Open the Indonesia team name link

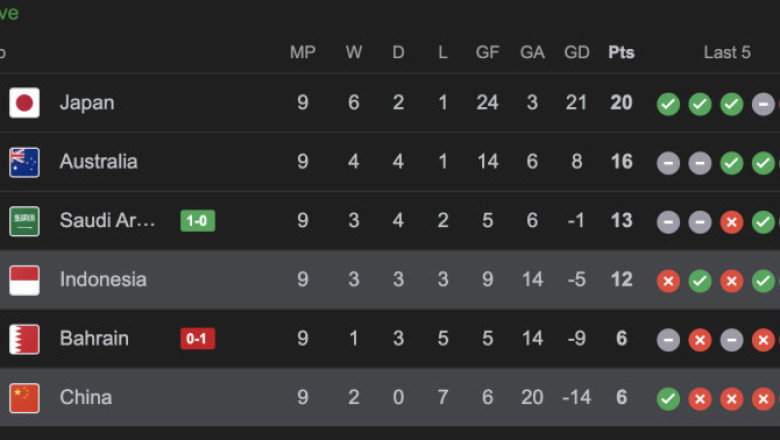point(103,279)
